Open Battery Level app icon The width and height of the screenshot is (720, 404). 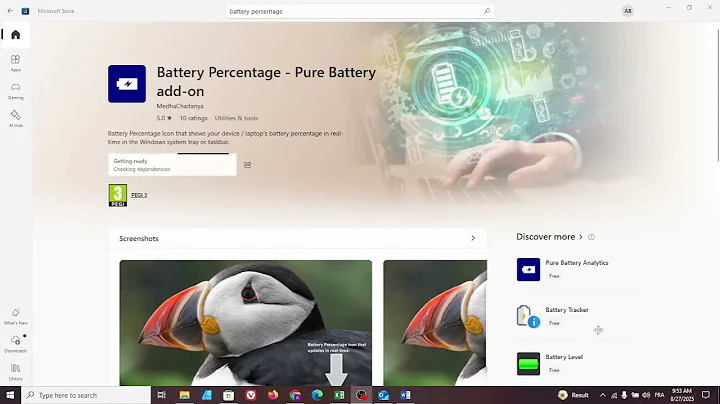[528, 364]
